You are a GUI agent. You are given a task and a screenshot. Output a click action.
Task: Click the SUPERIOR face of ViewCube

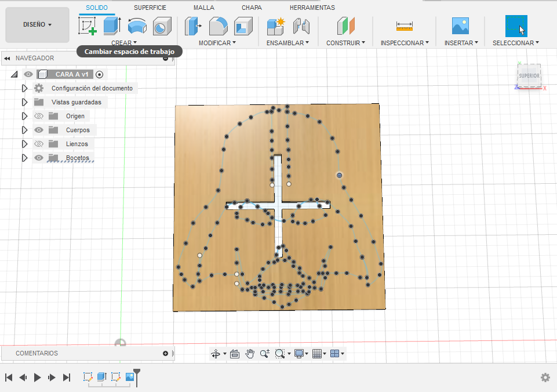(x=529, y=76)
